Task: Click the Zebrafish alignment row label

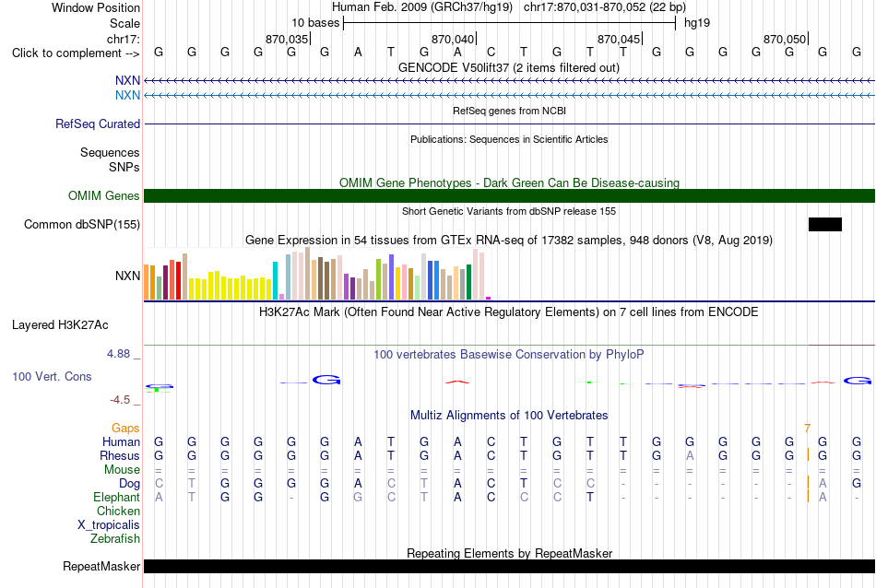Action: (x=115, y=539)
